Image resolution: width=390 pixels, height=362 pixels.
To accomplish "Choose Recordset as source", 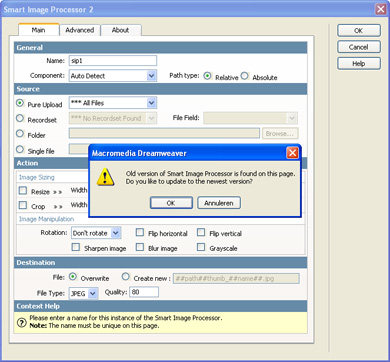I will point(20,118).
